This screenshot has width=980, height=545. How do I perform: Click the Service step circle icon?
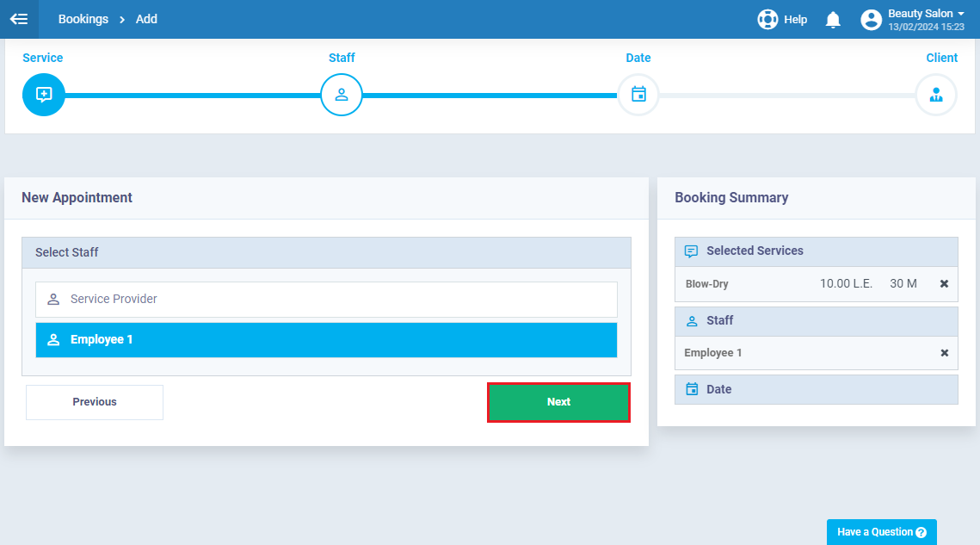tap(44, 95)
